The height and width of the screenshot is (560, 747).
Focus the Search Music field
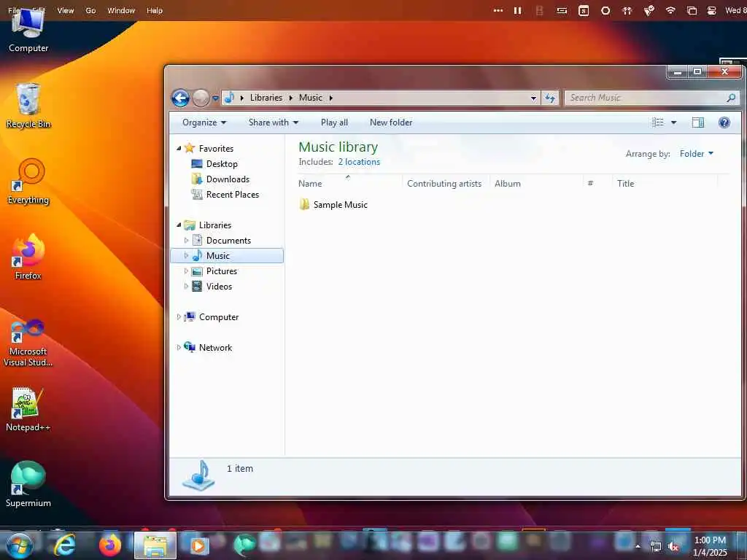coord(651,98)
